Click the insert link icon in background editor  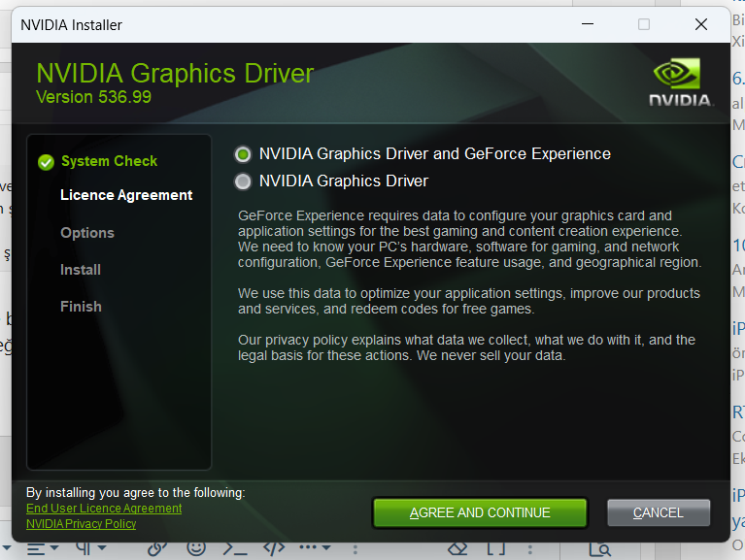click(x=156, y=549)
